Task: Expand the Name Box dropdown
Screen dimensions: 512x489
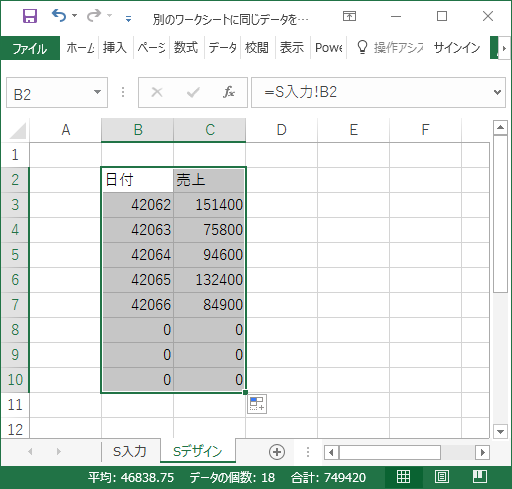Action: click(97, 92)
